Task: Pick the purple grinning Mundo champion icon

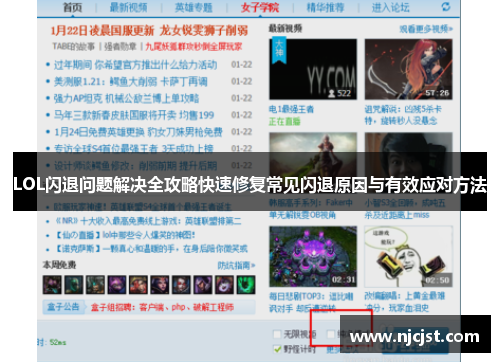Action: (x=117, y=285)
